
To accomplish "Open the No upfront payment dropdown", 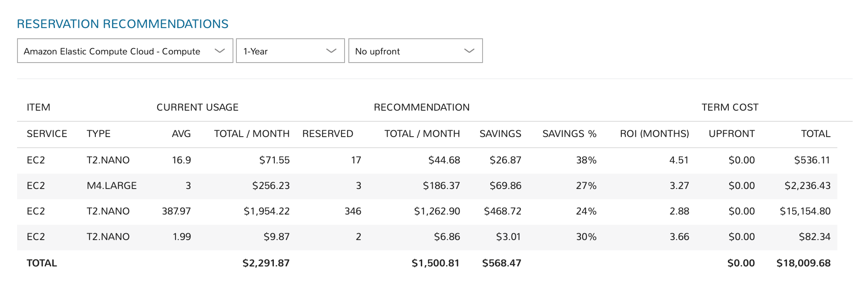I will coord(415,51).
